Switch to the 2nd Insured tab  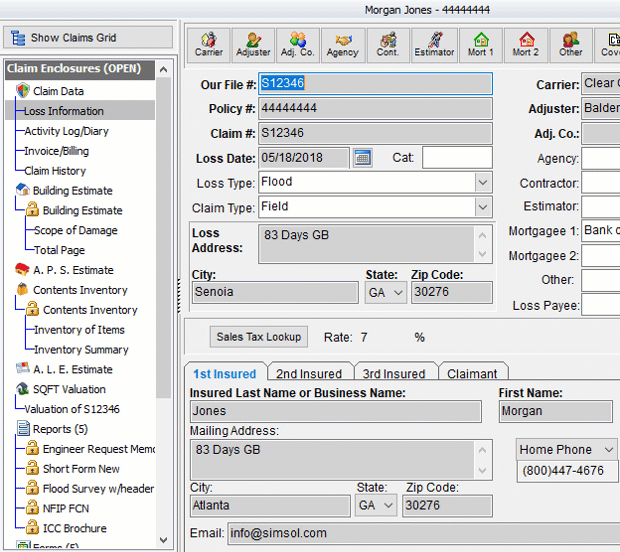pos(309,374)
